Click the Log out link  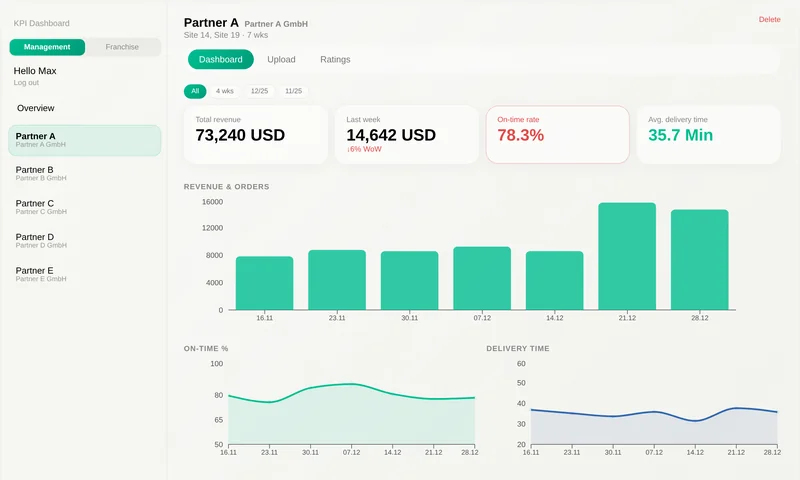click(x=26, y=83)
